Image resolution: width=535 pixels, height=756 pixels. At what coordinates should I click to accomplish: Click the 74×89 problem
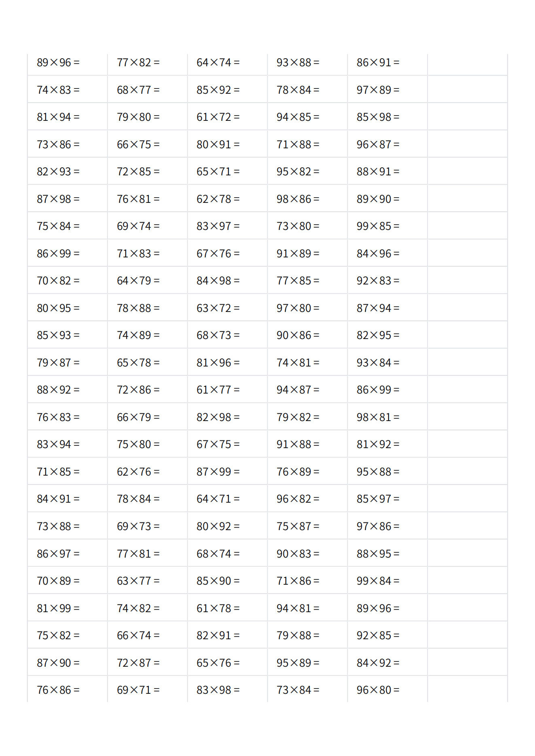tap(138, 335)
